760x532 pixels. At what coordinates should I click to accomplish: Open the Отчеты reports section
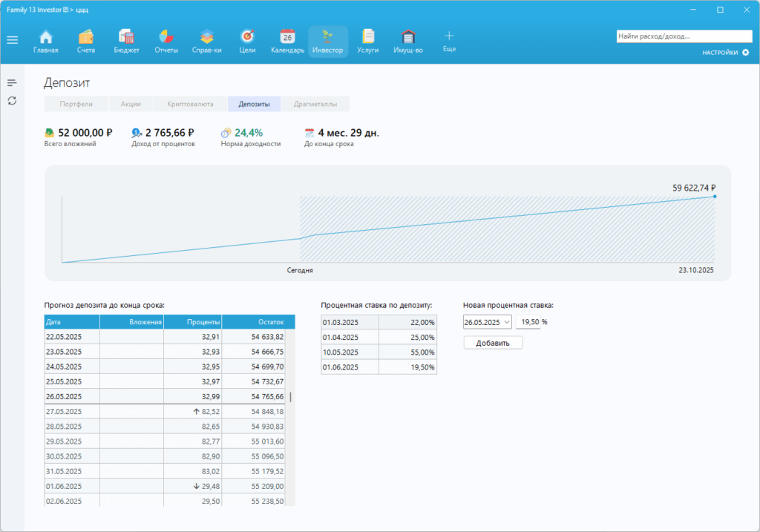[x=166, y=42]
